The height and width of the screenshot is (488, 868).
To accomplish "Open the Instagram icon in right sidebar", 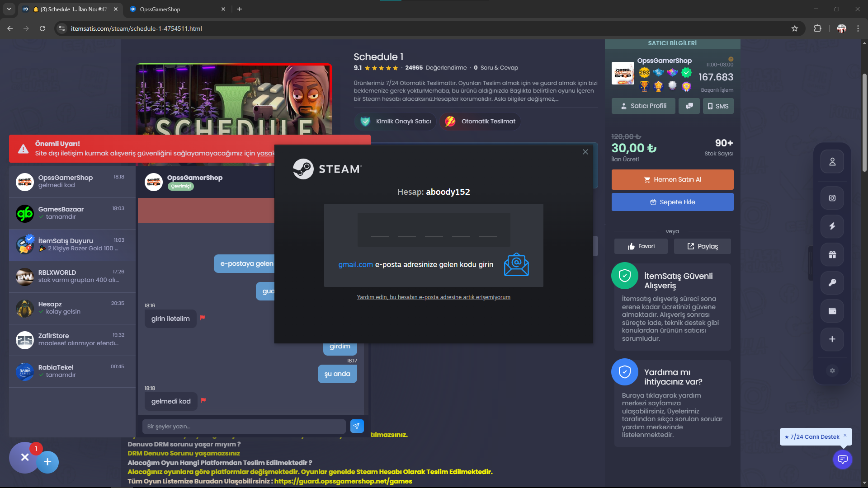I will pyautogui.click(x=832, y=198).
